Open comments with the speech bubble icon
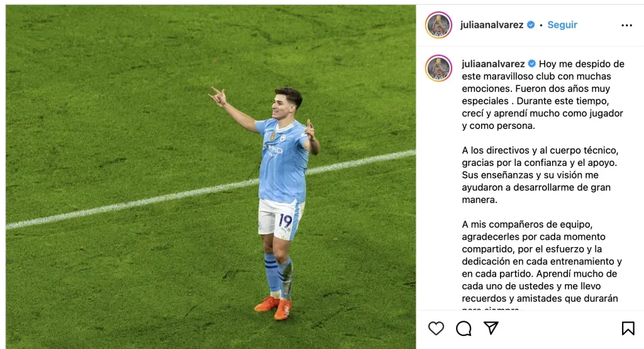Image resolution: width=644 pixels, height=349 pixels. [x=464, y=328]
